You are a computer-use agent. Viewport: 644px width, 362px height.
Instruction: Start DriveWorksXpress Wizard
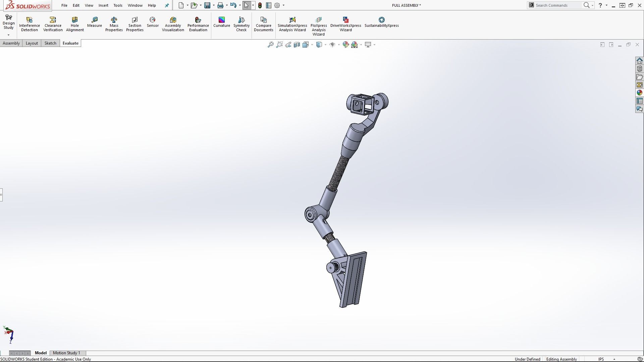click(x=346, y=24)
